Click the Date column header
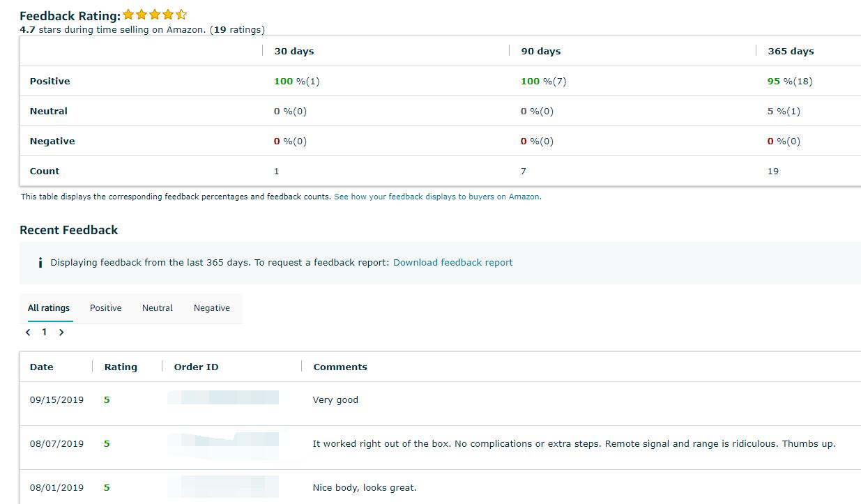This screenshot has height=504, width=861. [x=42, y=367]
